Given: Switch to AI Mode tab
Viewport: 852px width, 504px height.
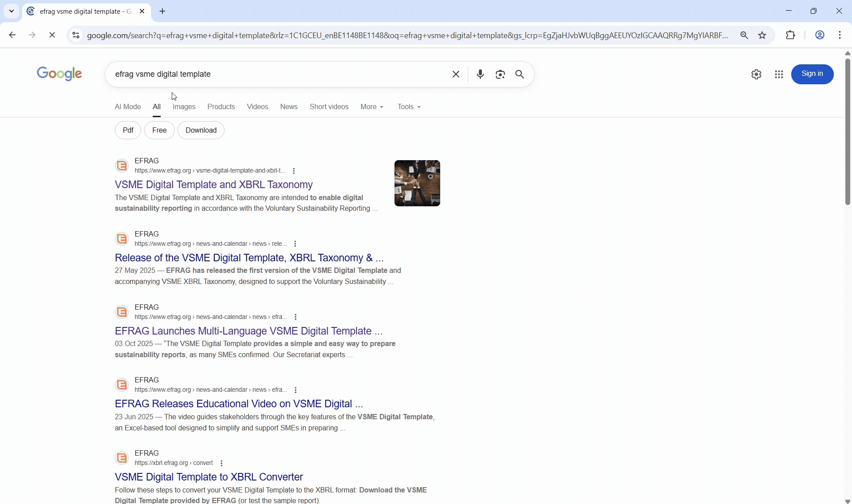Looking at the screenshot, I should [128, 107].
